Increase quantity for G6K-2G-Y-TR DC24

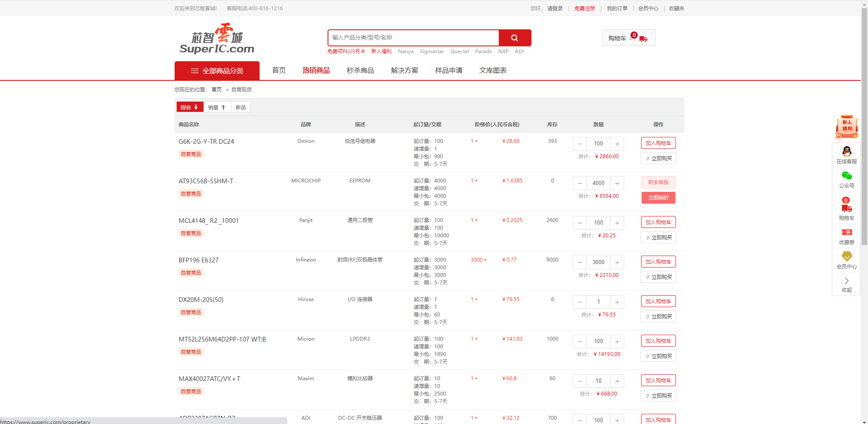point(617,144)
